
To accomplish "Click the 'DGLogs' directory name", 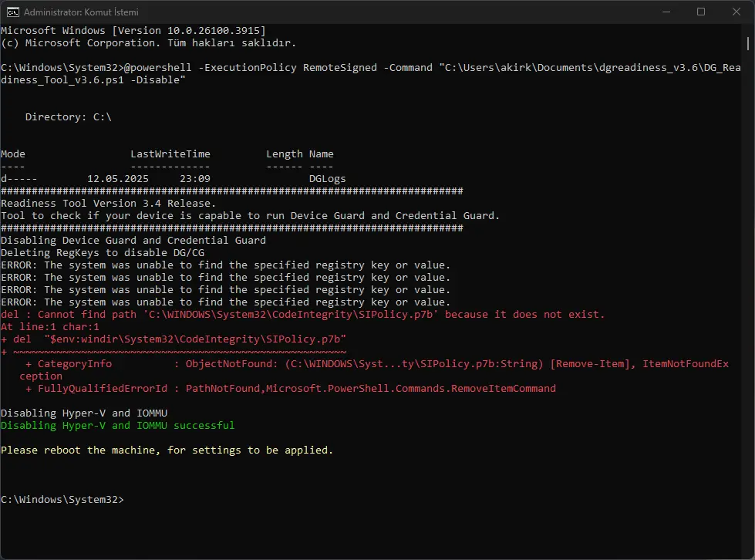I will pos(328,179).
